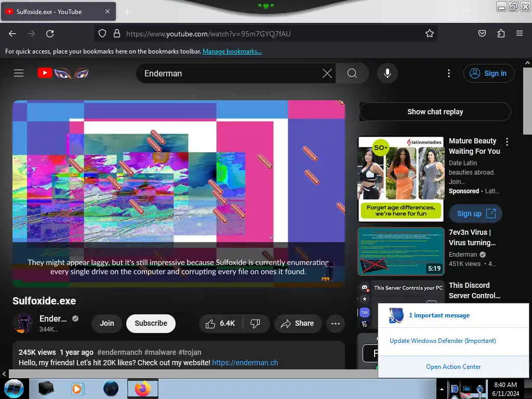The height and width of the screenshot is (399, 532).
Task: Select the Sulfoxide.exe - YouTube tab
Action: (x=58, y=11)
